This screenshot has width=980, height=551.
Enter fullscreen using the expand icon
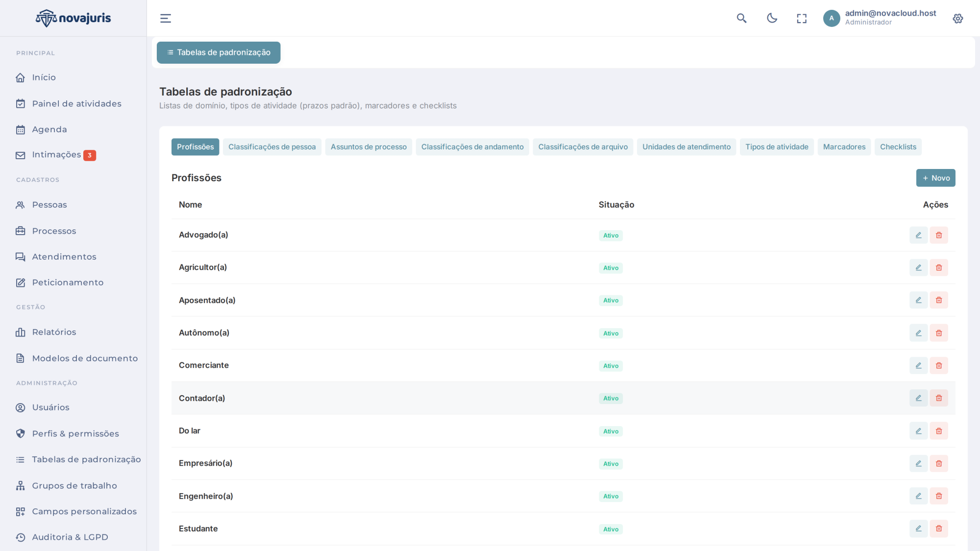802,19
